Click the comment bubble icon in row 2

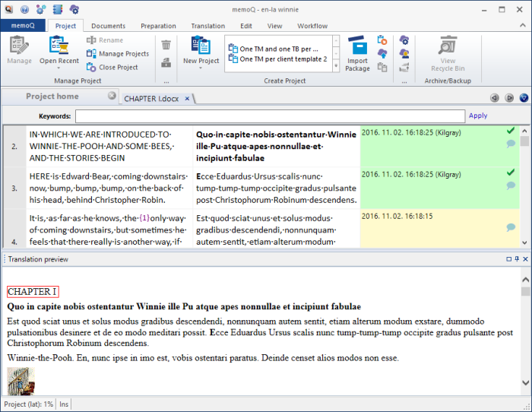511,144
